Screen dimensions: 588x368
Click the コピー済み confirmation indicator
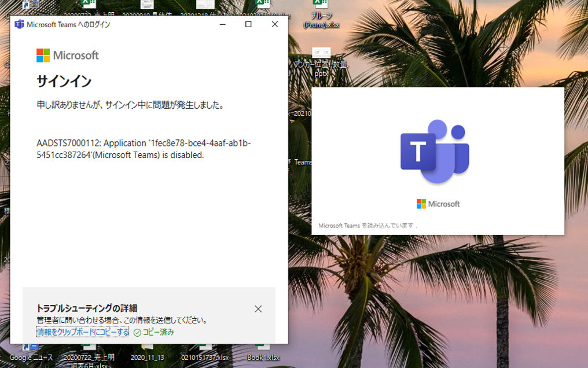tap(154, 332)
